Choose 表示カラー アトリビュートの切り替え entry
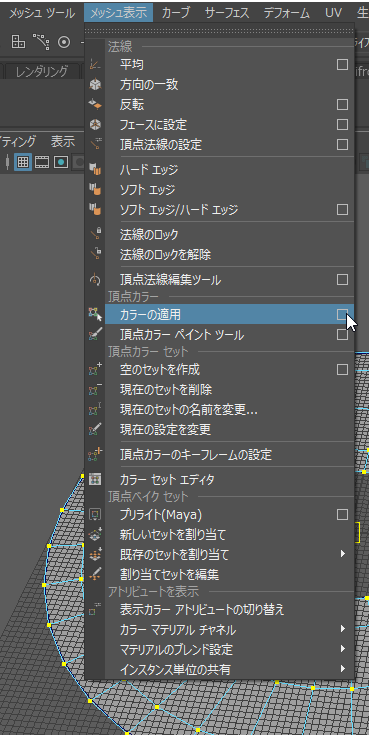Viewport: 369px width, 735px height. pos(229,610)
